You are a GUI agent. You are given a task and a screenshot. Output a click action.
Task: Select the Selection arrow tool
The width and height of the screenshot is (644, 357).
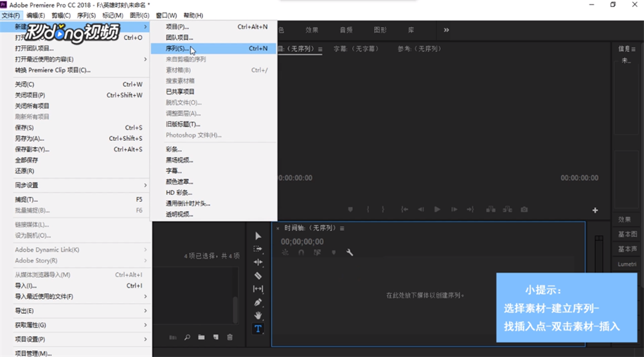(258, 236)
